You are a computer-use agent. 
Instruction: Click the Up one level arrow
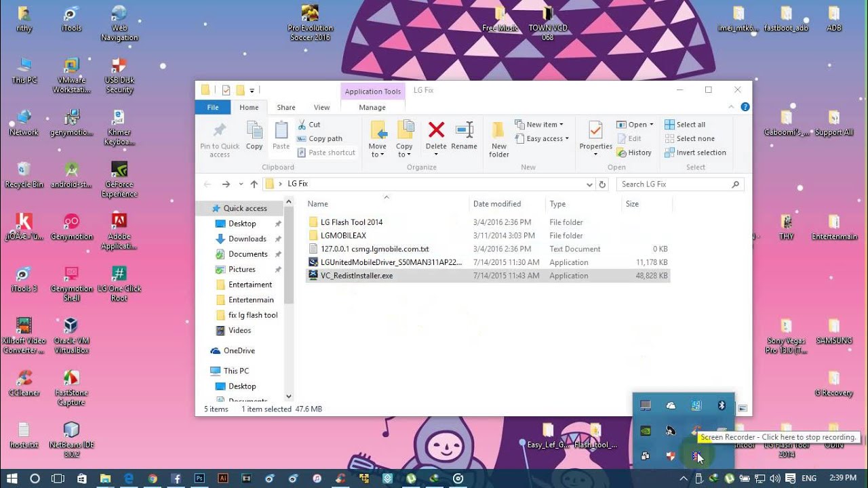click(254, 184)
